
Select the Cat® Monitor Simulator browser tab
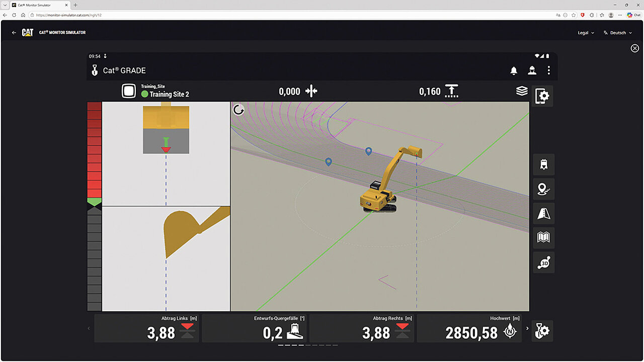39,5
